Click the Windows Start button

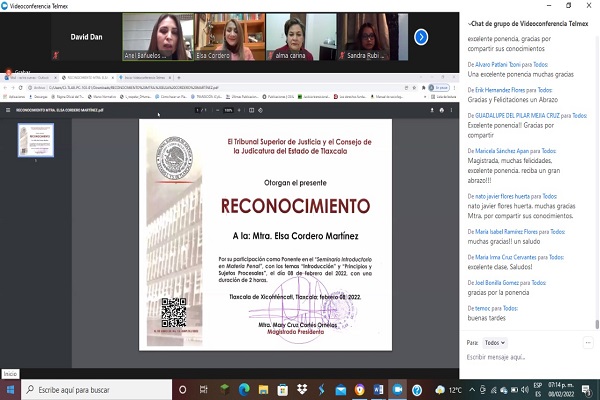pos(11,389)
